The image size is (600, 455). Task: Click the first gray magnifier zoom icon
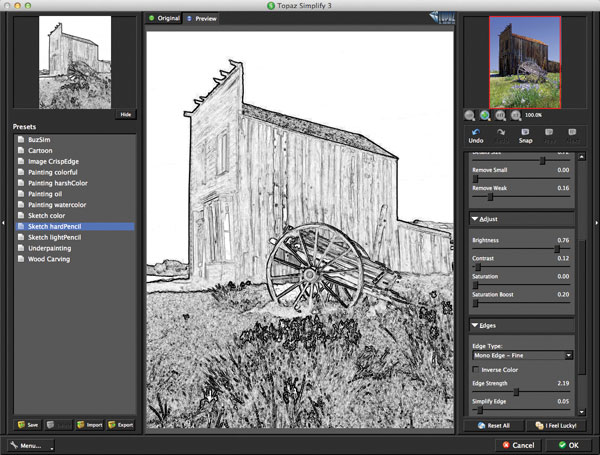[x=470, y=115]
